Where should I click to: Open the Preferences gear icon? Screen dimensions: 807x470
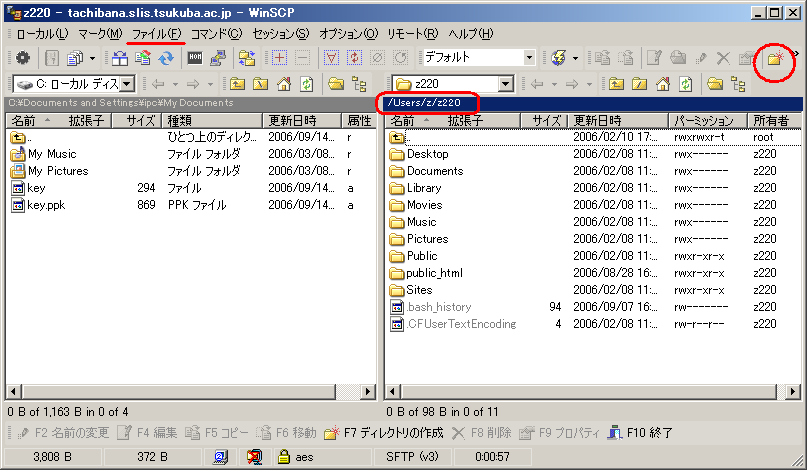[x=23, y=58]
